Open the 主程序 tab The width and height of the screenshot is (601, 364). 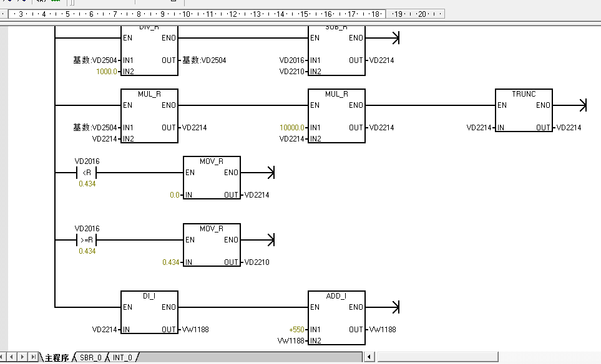pyautogui.click(x=56, y=358)
